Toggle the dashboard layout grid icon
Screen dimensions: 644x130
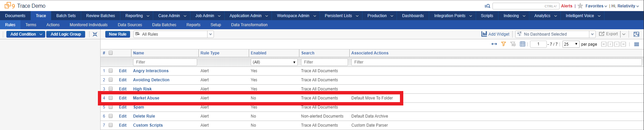coord(636,34)
